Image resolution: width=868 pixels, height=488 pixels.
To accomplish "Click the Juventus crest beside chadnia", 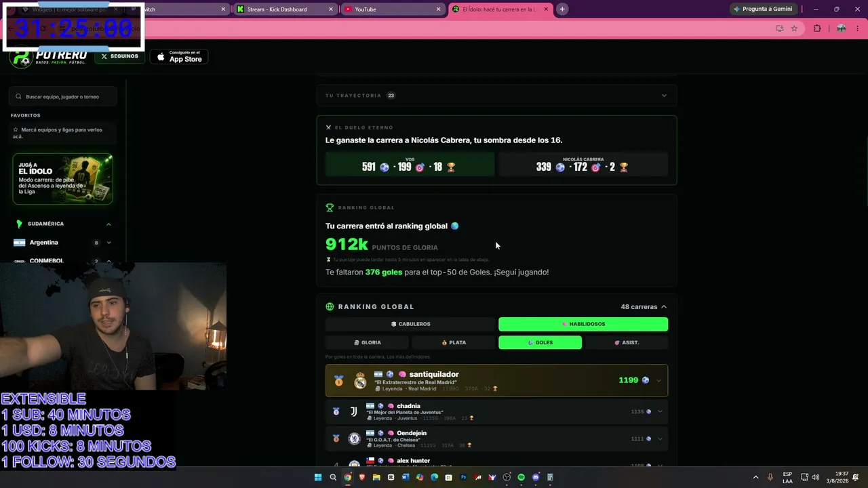I will click(x=353, y=411).
